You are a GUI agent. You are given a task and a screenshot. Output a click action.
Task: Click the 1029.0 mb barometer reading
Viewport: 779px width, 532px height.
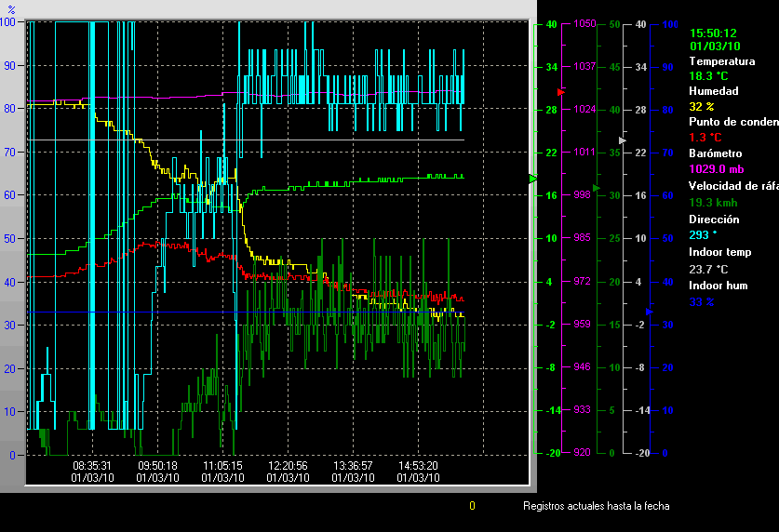(x=717, y=168)
